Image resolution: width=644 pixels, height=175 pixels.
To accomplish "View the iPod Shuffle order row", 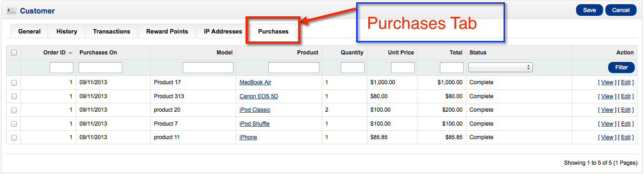I will pos(607,124).
